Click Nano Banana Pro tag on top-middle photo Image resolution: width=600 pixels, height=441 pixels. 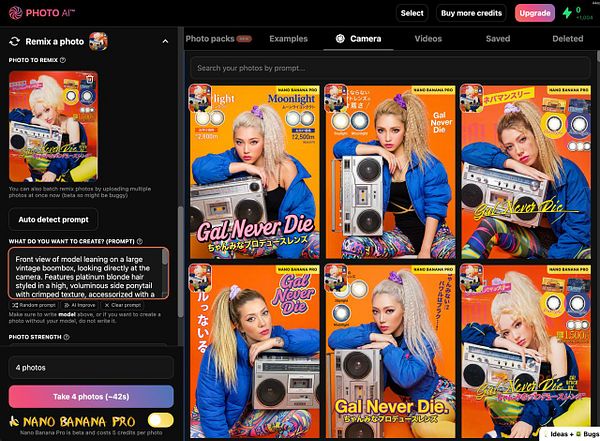433,90
